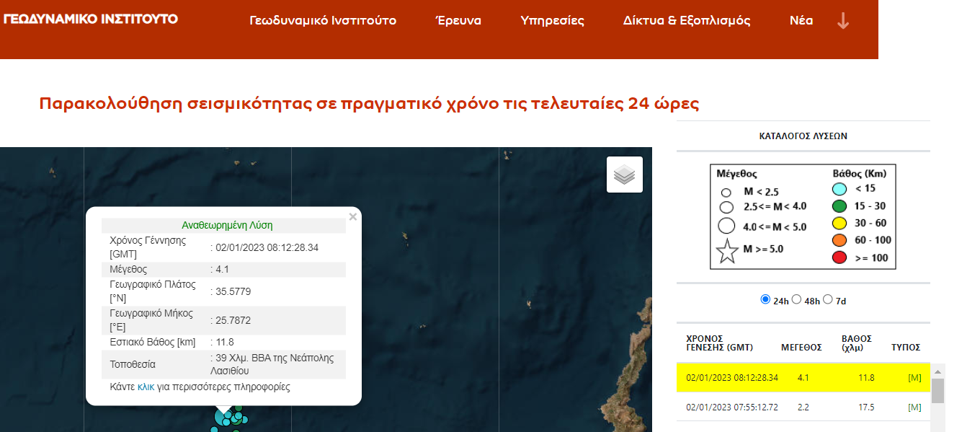980x432 pixels.
Task: Expand the Έρευνα navigation menu
Action: (458, 21)
